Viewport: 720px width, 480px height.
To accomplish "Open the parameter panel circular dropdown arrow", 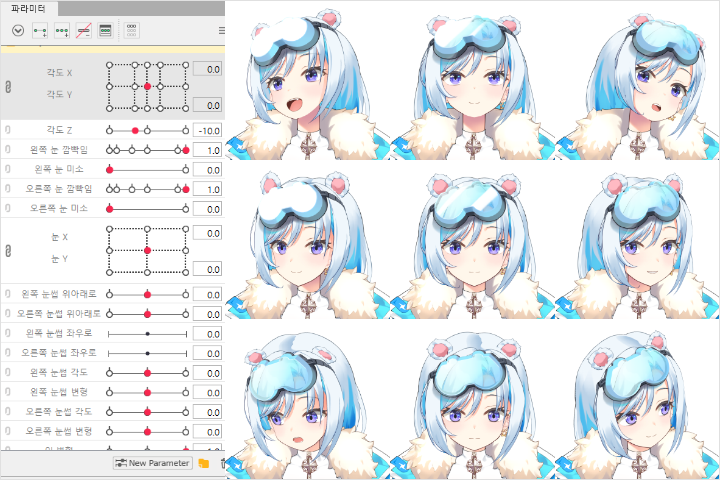I will point(18,31).
